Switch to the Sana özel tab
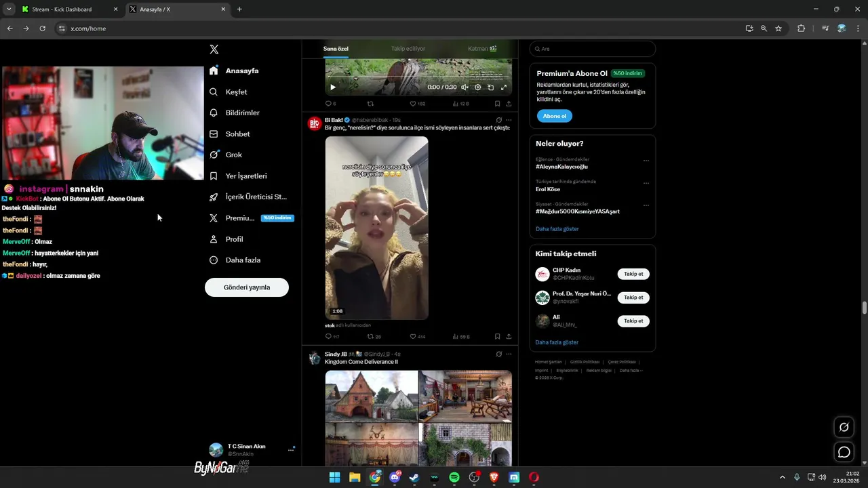The width and height of the screenshot is (868, 488). click(336, 49)
